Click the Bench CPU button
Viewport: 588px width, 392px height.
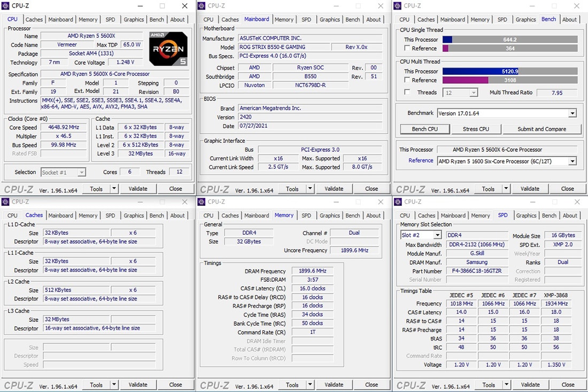[x=425, y=129]
